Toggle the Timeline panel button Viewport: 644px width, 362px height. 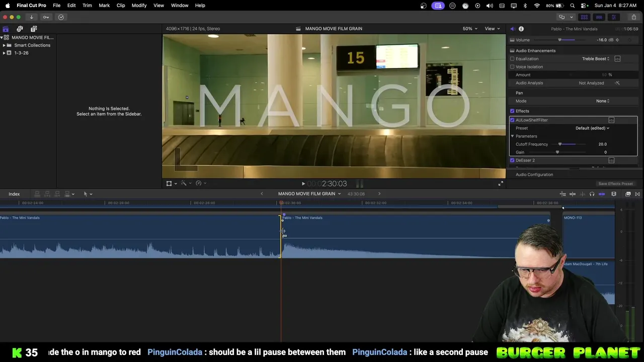599,17
